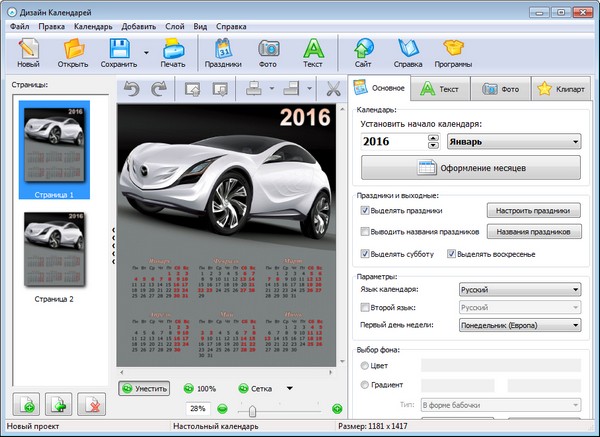
Task: Click the horizontal align icon in the editor toolbar
Action: (x=254, y=89)
